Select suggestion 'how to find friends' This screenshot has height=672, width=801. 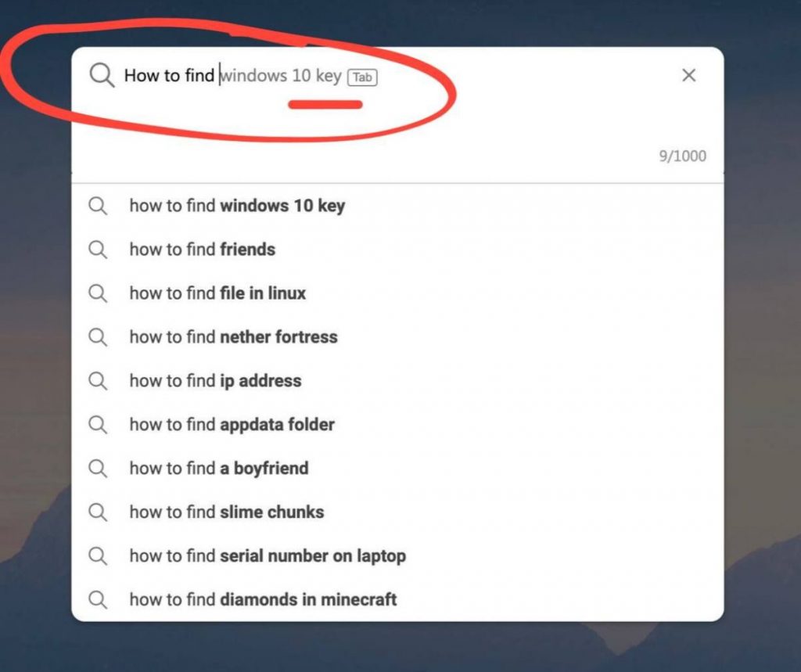(x=397, y=250)
